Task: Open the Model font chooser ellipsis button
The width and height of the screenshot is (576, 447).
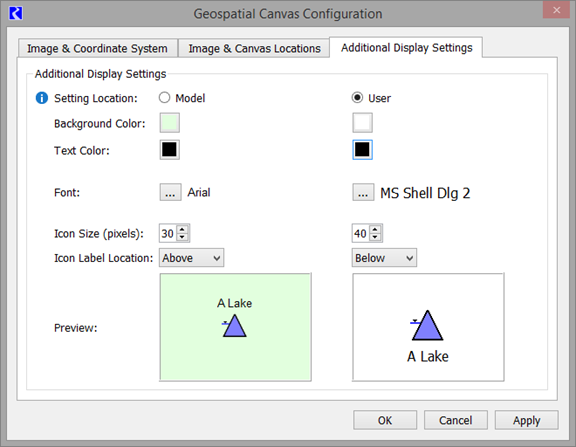Action: pos(170,192)
